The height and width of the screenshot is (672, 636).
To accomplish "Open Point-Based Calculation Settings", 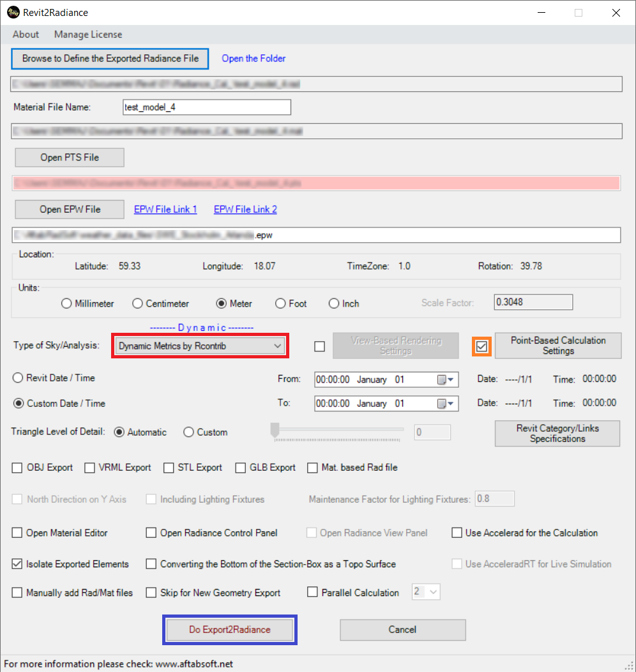I will 558,346.
